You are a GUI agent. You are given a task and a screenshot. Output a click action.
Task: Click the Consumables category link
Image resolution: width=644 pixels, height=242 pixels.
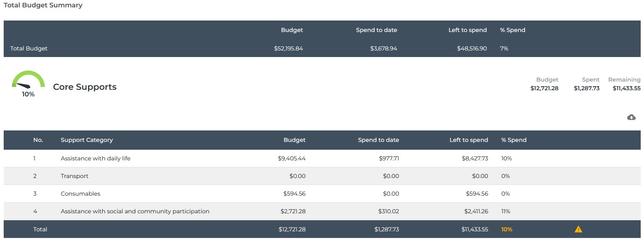(80, 194)
